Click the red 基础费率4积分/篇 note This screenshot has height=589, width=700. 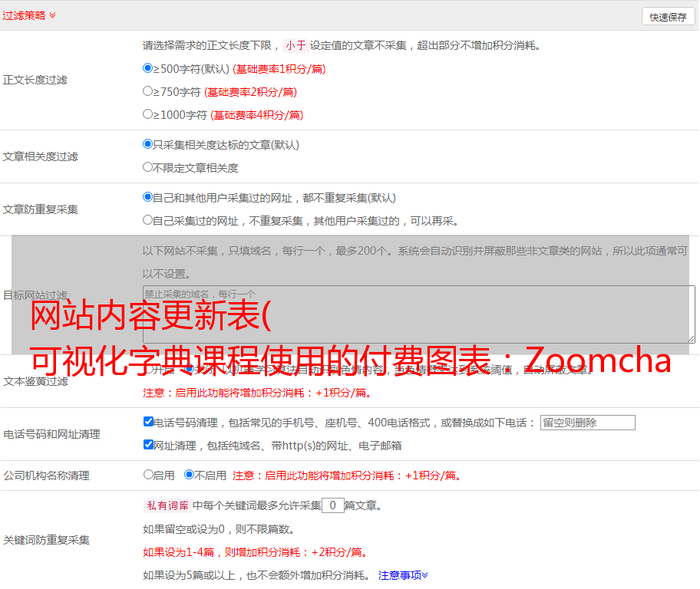[x=256, y=115]
